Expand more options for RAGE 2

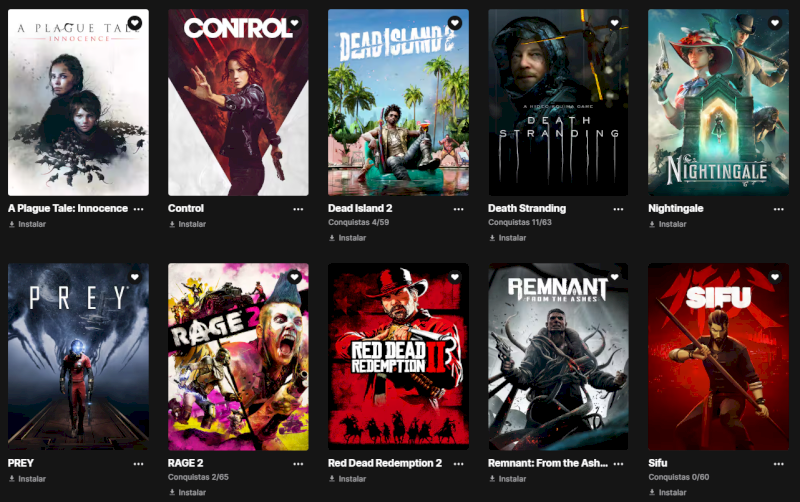click(x=298, y=464)
